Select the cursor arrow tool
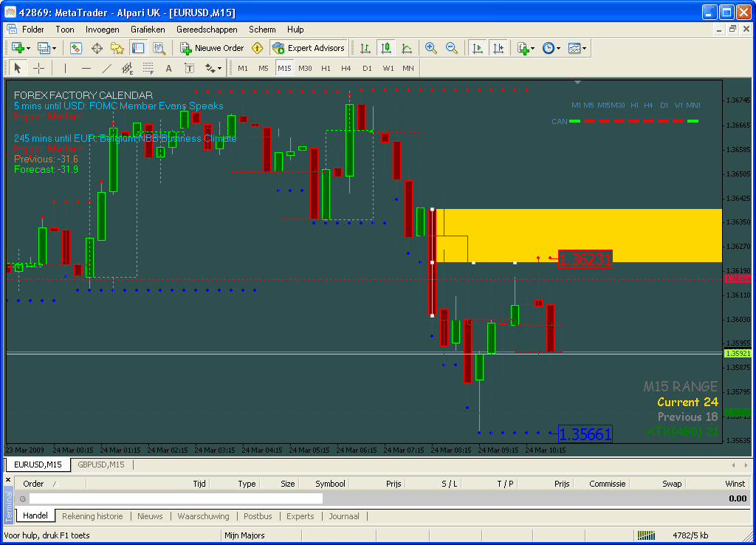The height and width of the screenshot is (545, 756). pos(18,68)
